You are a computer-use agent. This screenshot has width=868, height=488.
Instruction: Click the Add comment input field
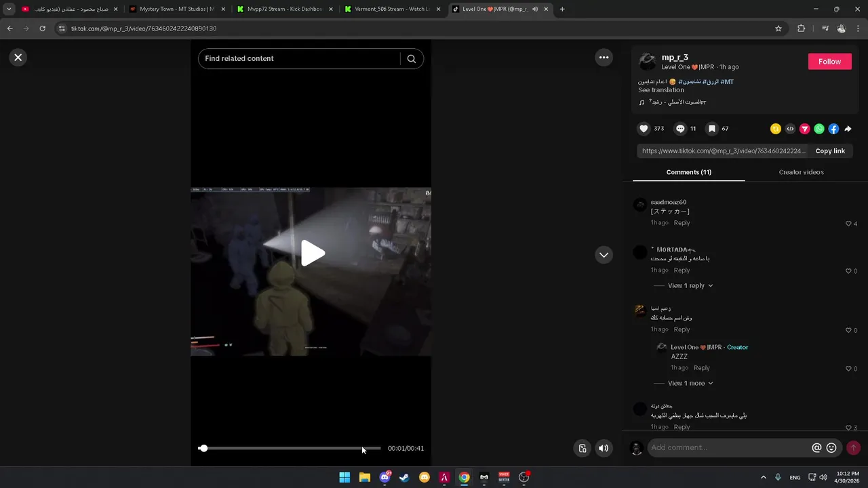click(729, 448)
